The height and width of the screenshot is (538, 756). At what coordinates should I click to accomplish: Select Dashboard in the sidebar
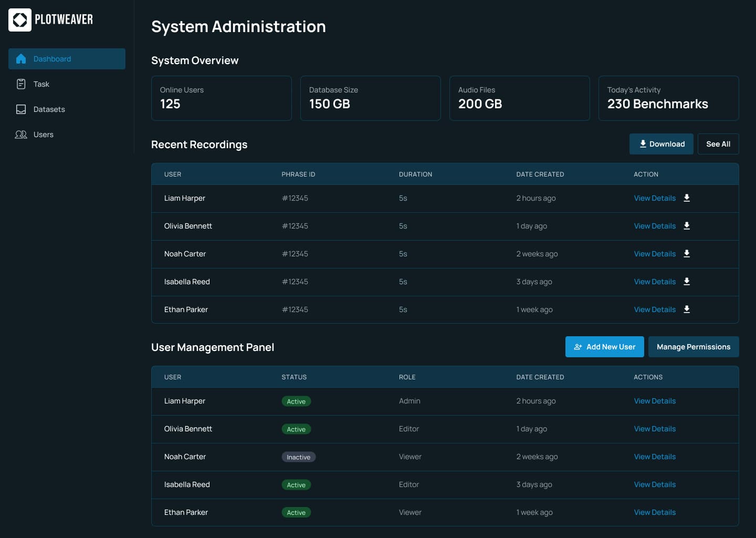click(x=67, y=59)
